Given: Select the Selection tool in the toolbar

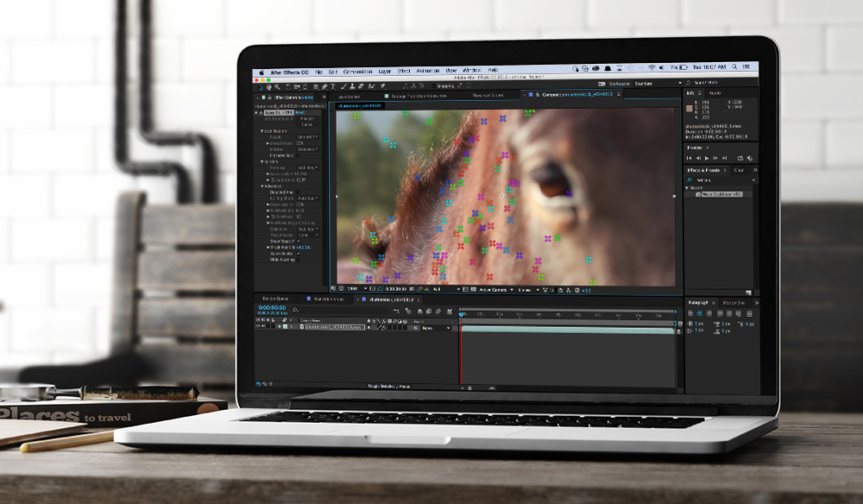Looking at the screenshot, I should pyautogui.click(x=261, y=85).
